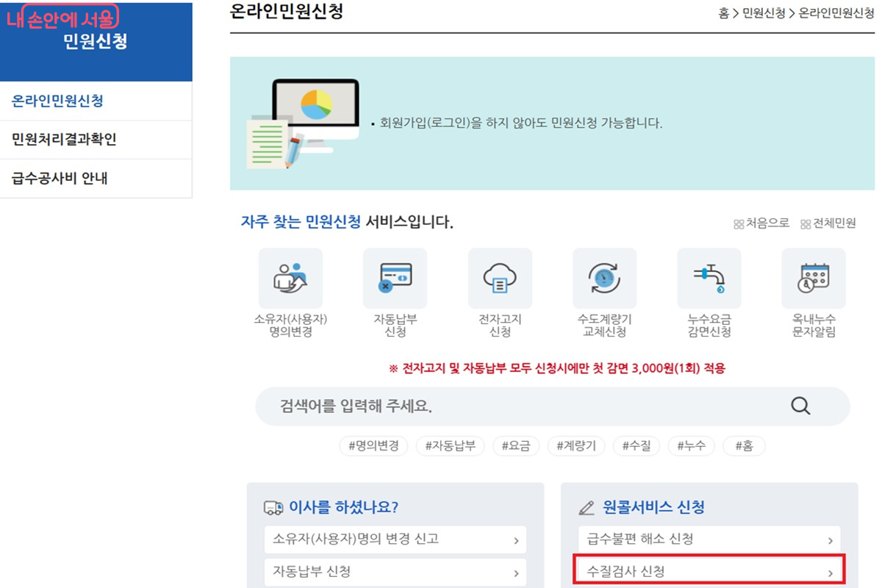Screen dimensions: 882x588
Task: Open the 자동납부 신청 card icon
Action: pyautogui.click(x=395, y=278)
